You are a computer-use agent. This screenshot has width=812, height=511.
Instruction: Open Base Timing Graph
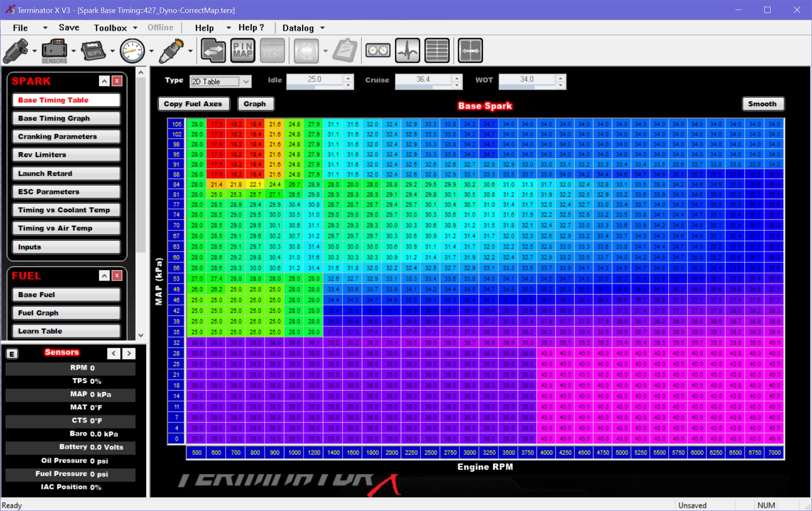coord(66,118)
